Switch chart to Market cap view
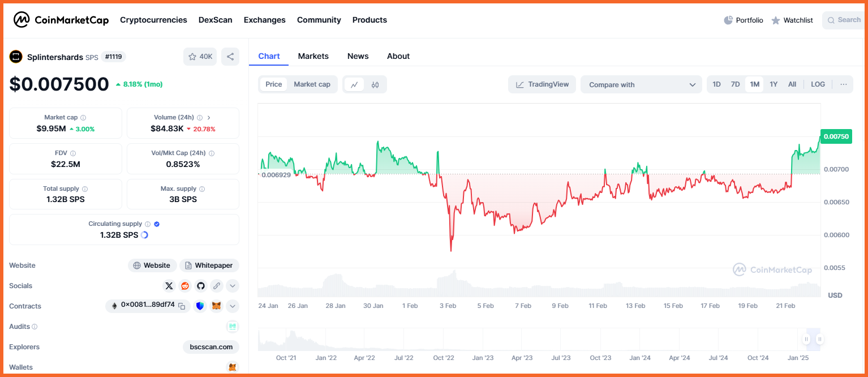Image resolution: width=868 pixels, height=377 pixels. click(312, 84)
